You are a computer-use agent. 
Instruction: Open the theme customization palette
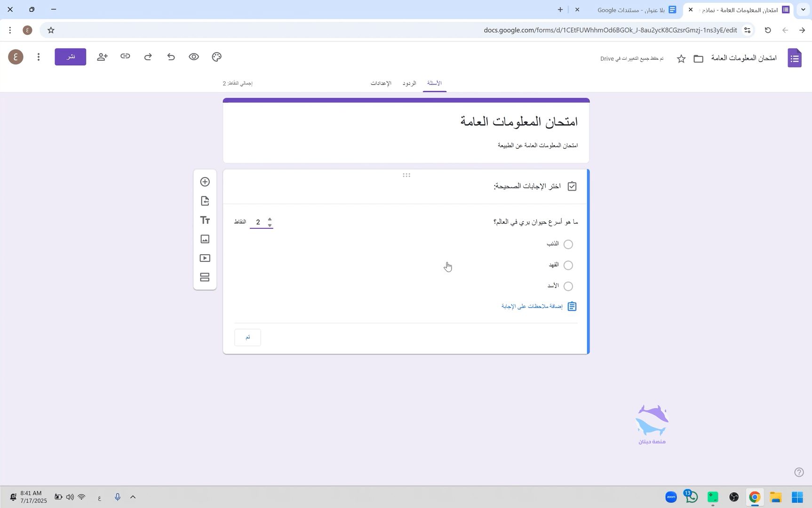pyautogui.click(x=216, y=57)
